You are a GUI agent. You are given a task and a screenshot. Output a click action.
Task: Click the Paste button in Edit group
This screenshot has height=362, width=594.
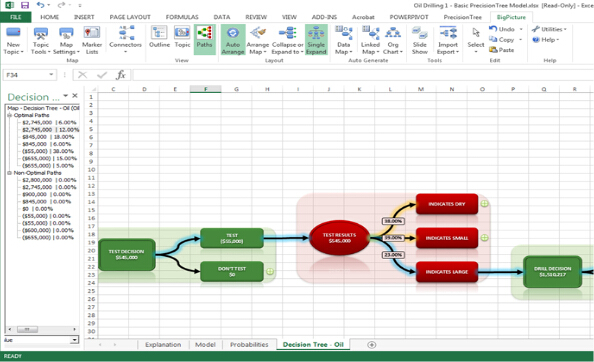pos(502,50)
